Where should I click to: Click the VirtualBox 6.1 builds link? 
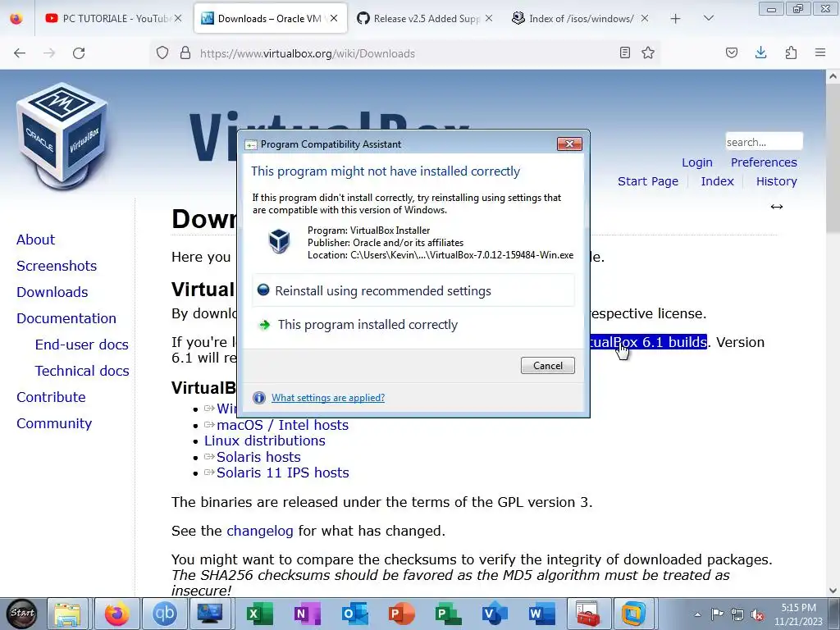pyautogui.click(x=648, y=342)
